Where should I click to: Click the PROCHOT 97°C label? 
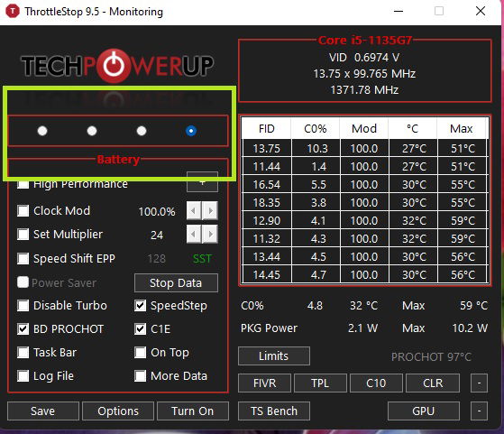tap(431, 356)
